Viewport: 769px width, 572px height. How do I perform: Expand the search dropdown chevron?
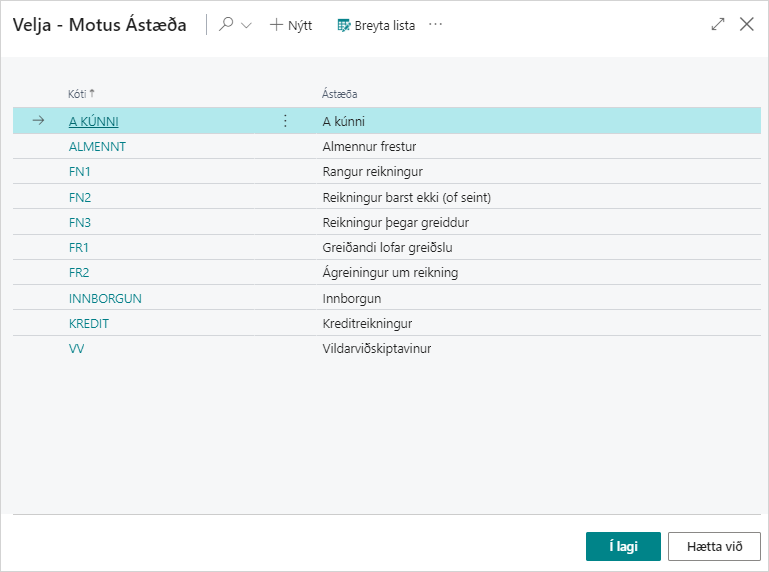[x=246, y=26]
